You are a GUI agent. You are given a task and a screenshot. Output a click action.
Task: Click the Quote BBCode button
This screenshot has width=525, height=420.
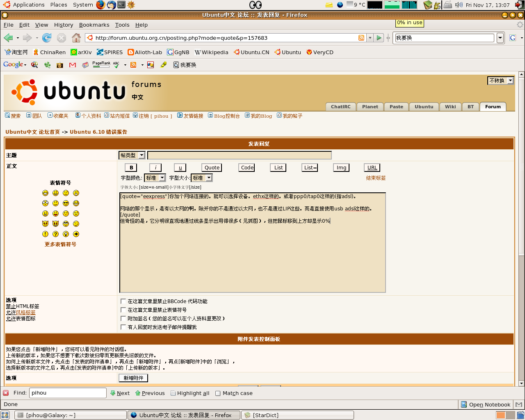coord(212,167)
